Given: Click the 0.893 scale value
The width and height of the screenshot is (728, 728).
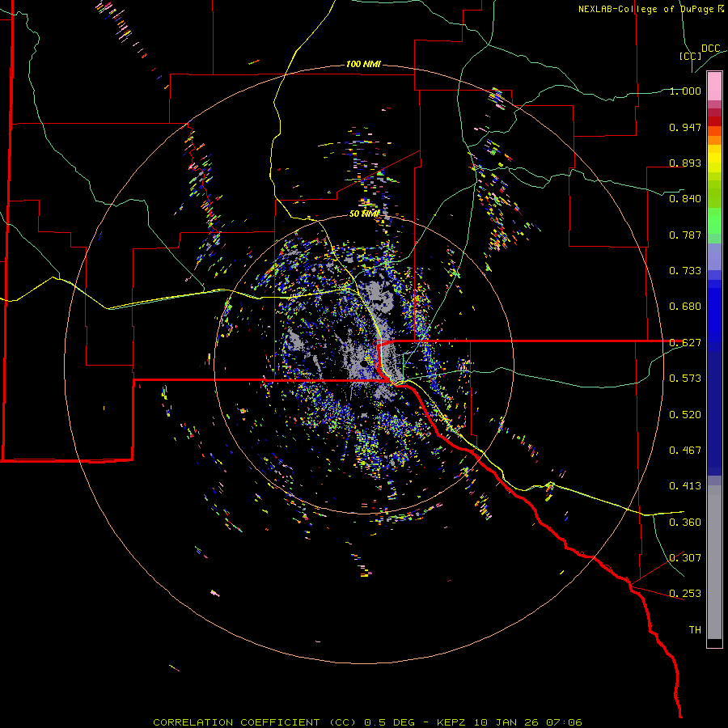Looking at the screenshot, I should point(685,163).
